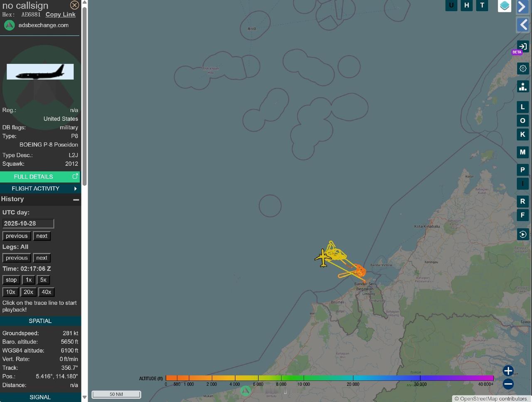This screenshot has width=532, height=402.
Task: Click the left arrow sidebar button
Action: pos(522,25)
